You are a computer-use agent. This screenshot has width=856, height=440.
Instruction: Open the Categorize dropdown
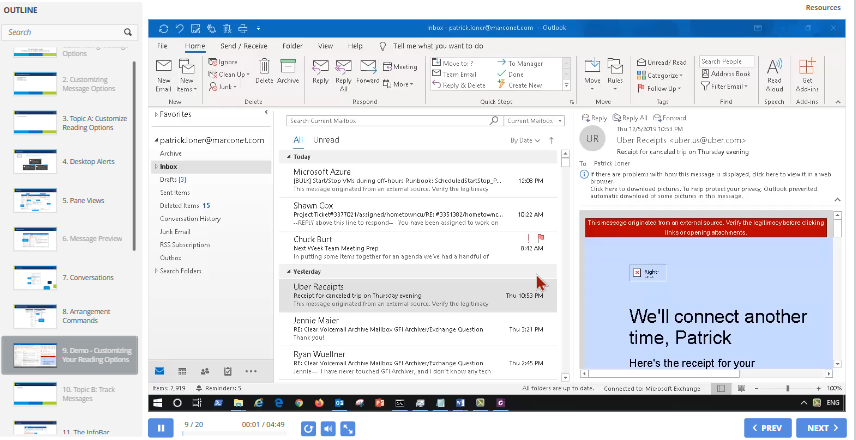[660, 75]
